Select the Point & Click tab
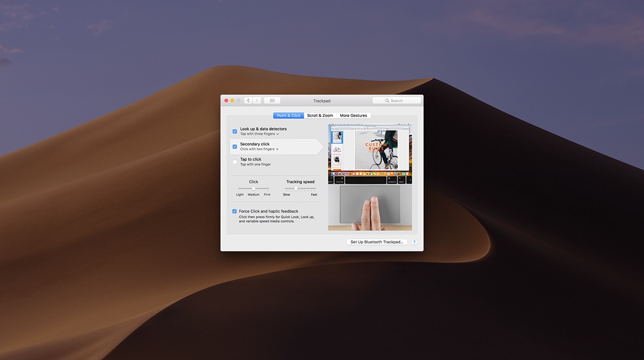 (x=288, y=115)
